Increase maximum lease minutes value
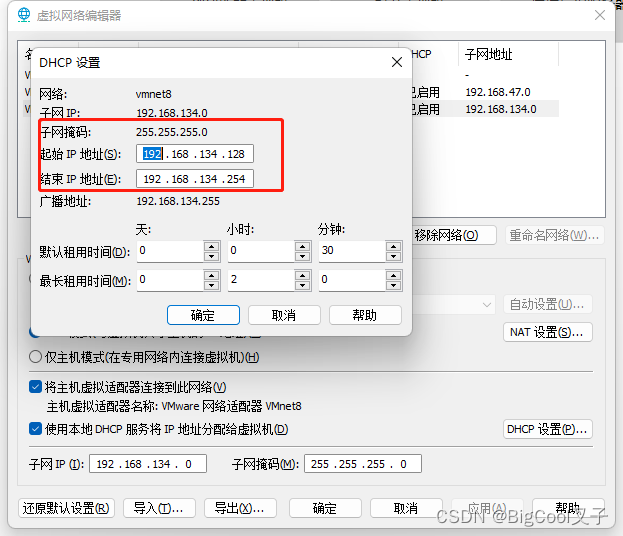The height and width of the screenshot is (536, 623). coord(393,275)
